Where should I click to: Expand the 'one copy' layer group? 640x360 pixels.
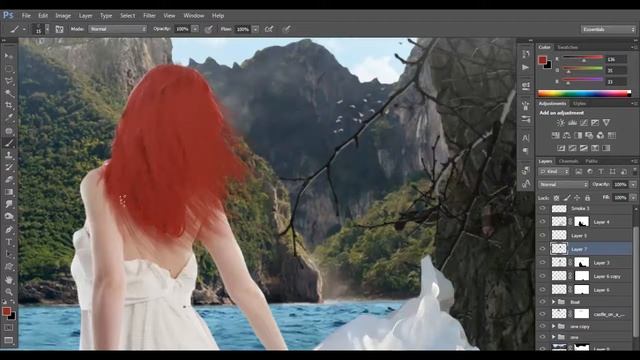553,327
